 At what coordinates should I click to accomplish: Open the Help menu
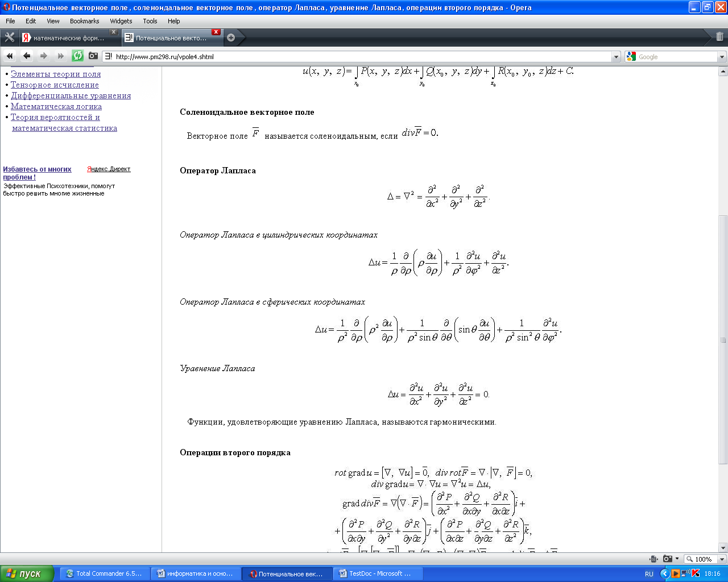click(x=173, y=21)
